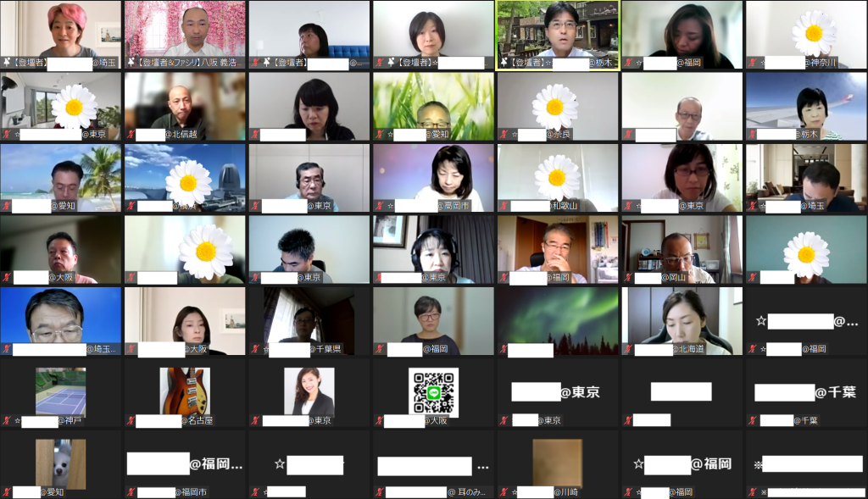Select the white dog profile photo tile
Image resolution: width=868 pixels, height=499 pixels.
click(60, 463)
